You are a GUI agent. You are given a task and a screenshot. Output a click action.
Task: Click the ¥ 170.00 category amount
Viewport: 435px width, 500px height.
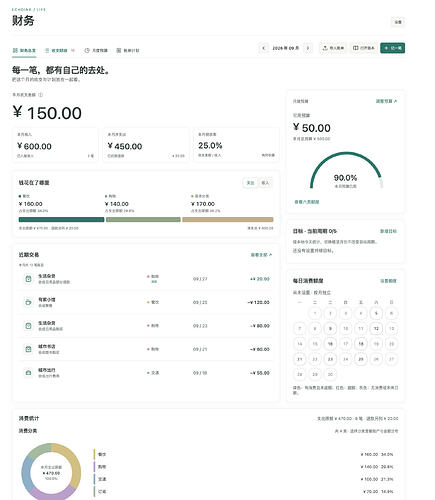pos(203,204)
